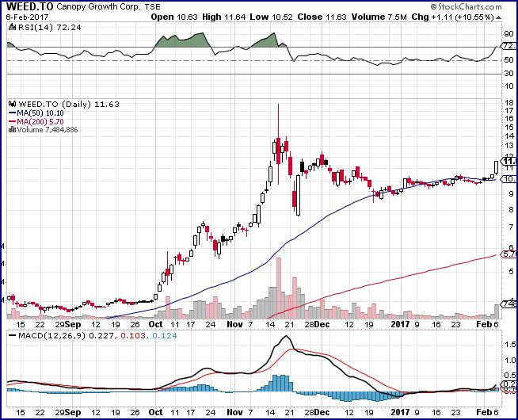The width and height of the screenshot is (518, 420).
Task: Click the red MA(200) legend line marker
Action: pyautogui.click(x=10, y=122)
